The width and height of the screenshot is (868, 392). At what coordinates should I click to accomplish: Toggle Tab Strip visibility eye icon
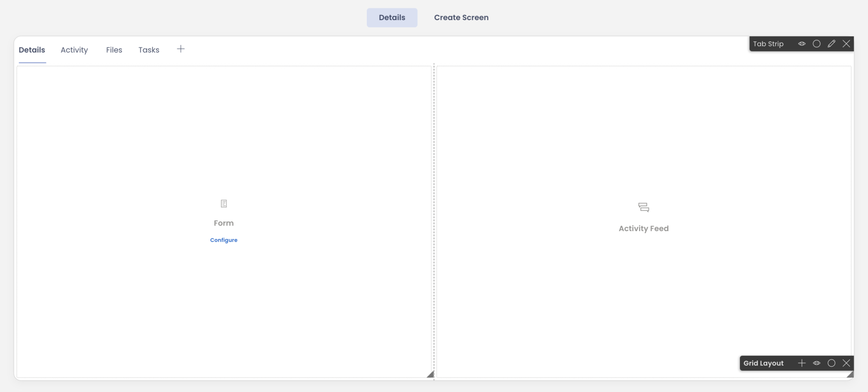point(802,44)
